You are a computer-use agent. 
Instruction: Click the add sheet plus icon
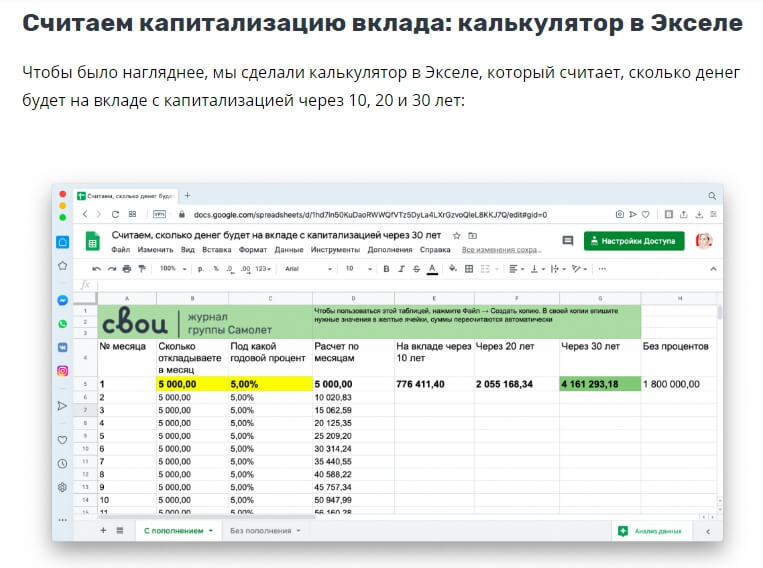103,530
